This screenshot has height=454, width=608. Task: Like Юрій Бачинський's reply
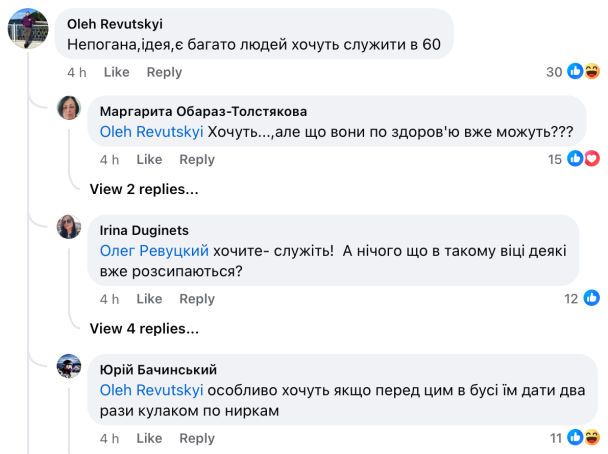click(x=149, y=438)
